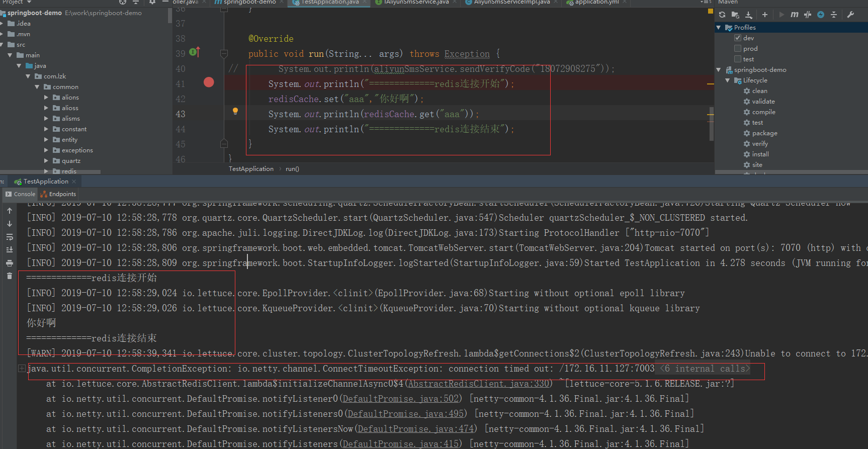Download sources and documentation in Maven panel
The image size is (868, 449).
pos(749,15)
